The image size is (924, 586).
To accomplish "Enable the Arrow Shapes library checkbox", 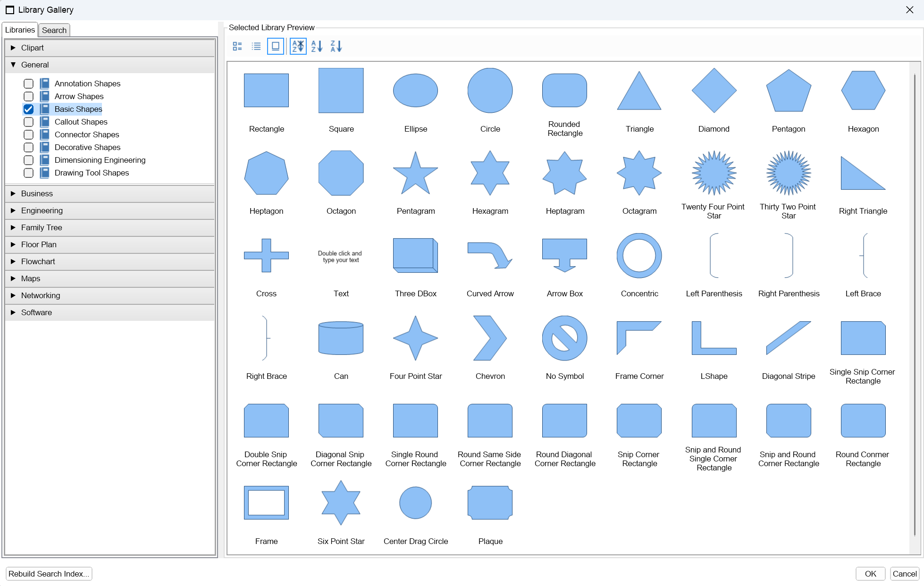I will tap(29, 96).
